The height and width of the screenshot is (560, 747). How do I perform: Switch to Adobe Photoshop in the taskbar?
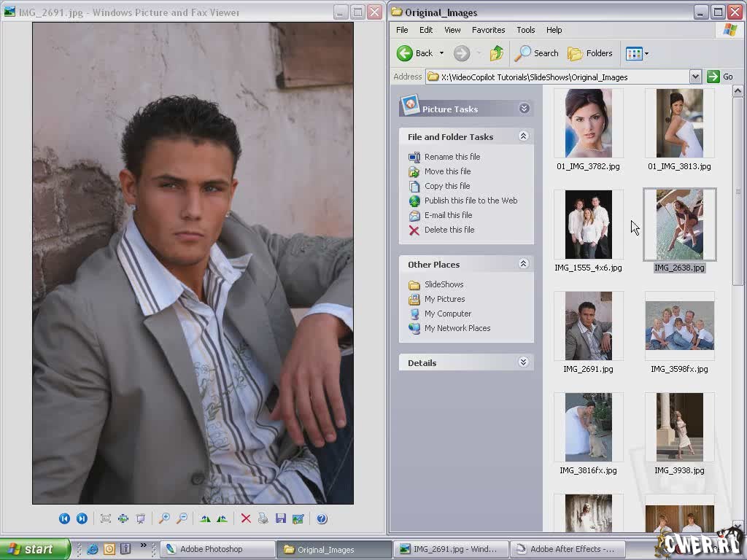tap(211, 549)
